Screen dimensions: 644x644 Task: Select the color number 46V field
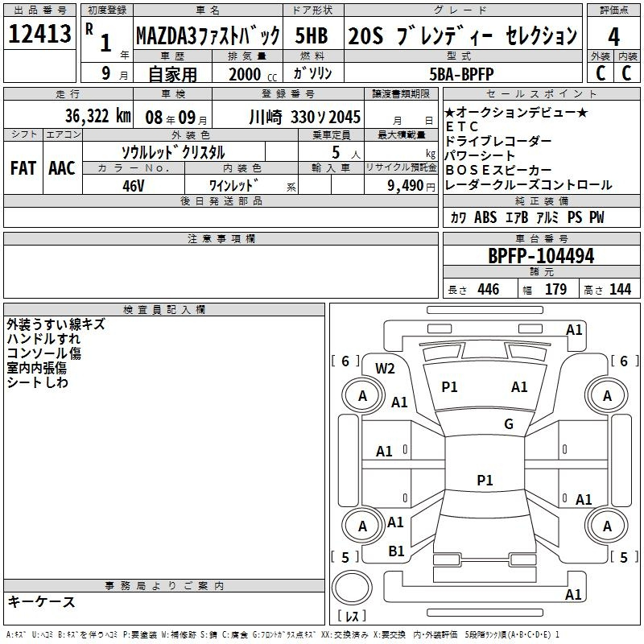coord(133,185)
